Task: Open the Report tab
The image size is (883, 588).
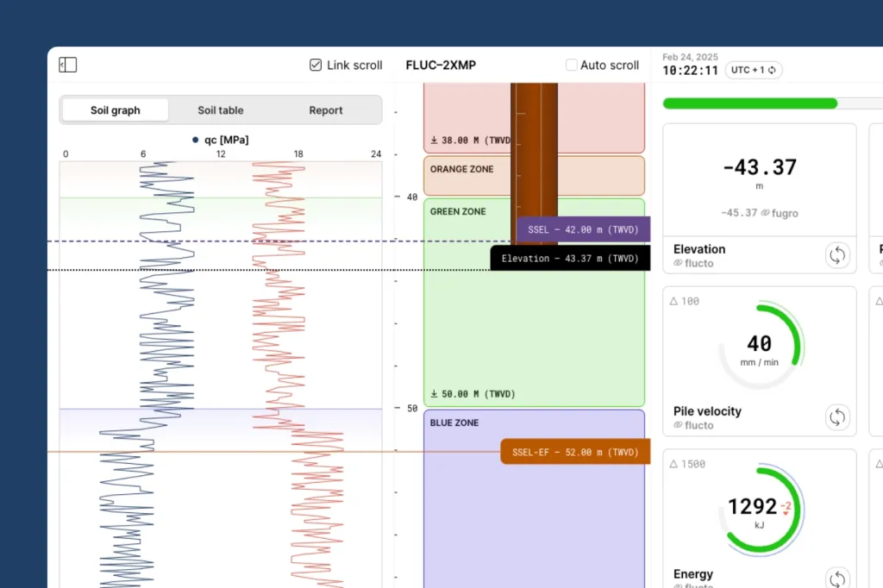Action: point(326,110)
